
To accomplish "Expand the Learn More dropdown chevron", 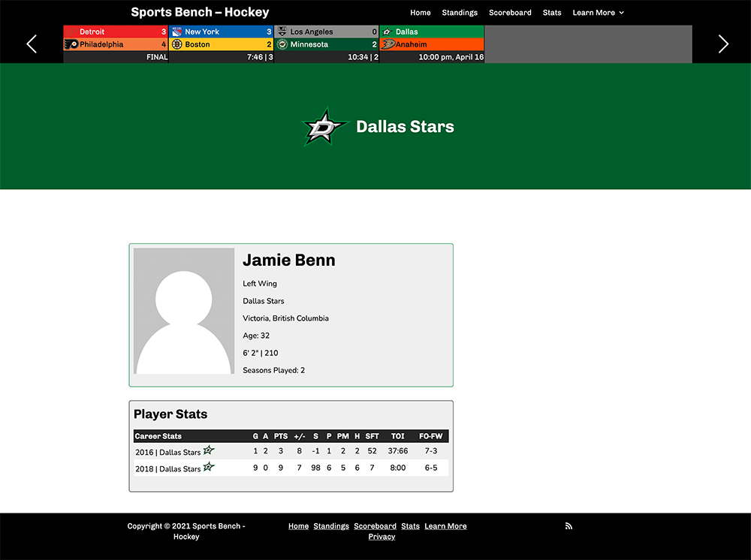I will 621,13.
